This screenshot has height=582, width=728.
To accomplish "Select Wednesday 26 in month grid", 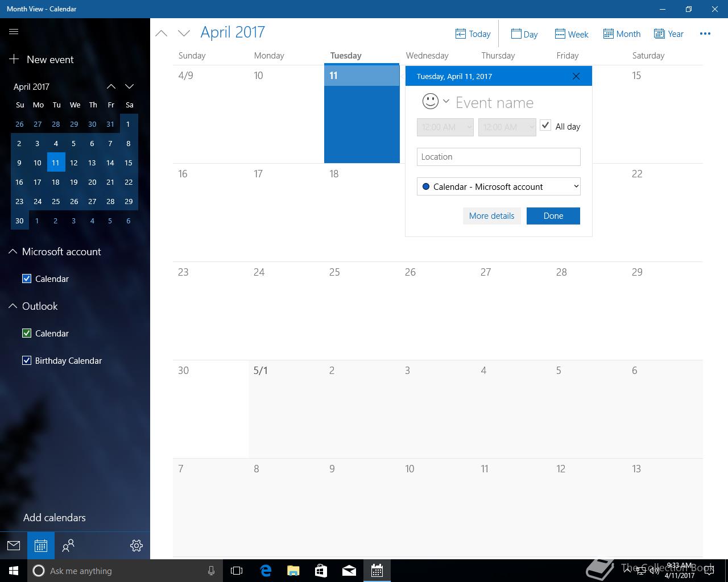I will click(x=437, y=311).
